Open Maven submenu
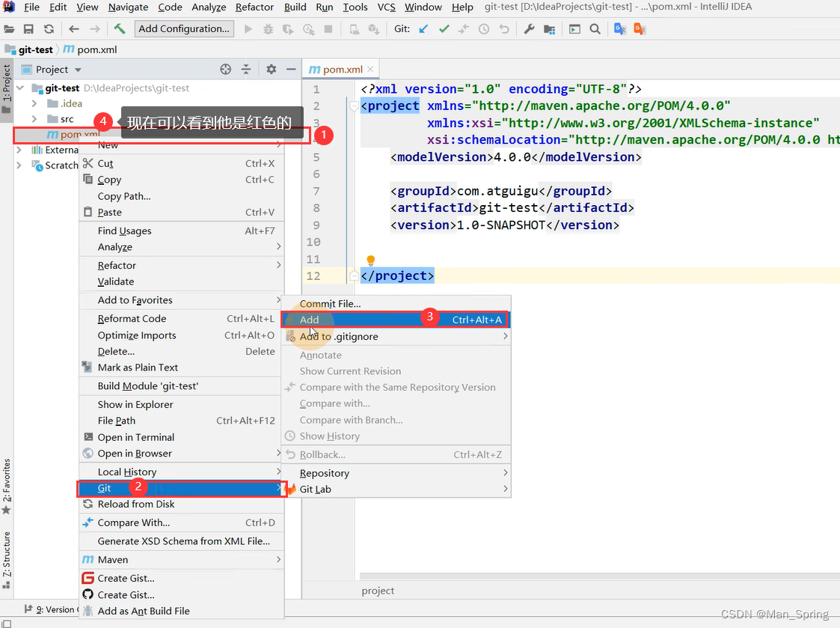The width and height of the screenshot is (840, 628). 181,559
